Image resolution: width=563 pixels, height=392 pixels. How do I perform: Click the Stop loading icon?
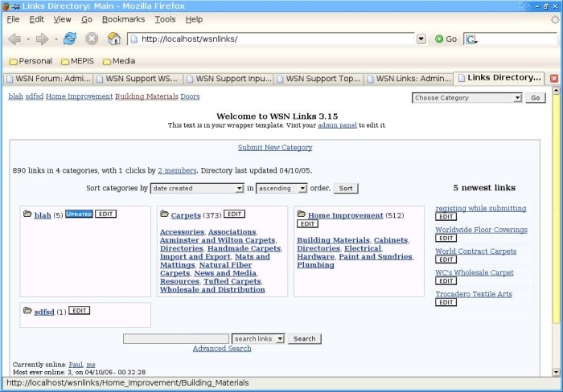tap(92, 39)
